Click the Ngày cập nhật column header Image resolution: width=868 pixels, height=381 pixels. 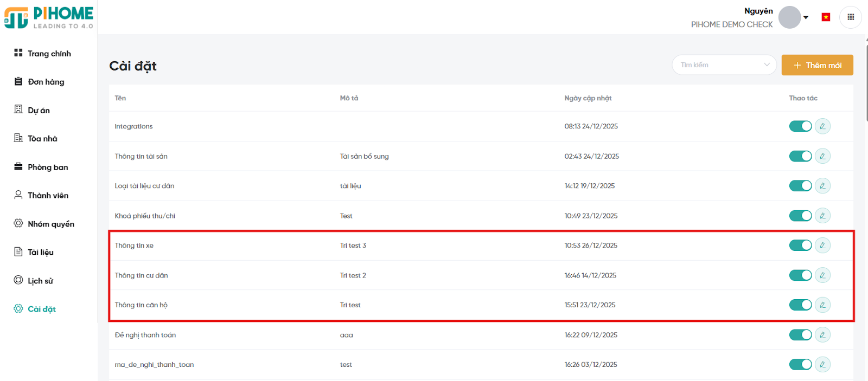(x=588, y=98)
